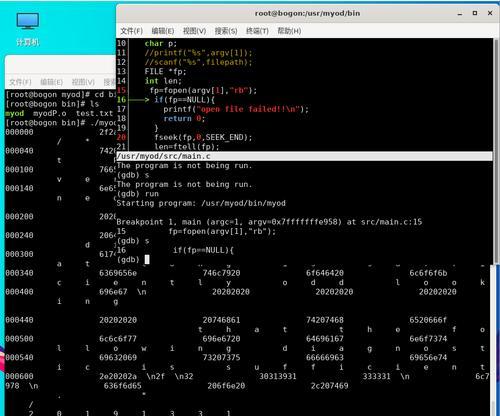Image resolution: width=500 pixels, height=416 pixels.
Task: Open the 文件(F) menu in front terminal
Action: click(131, 31)
